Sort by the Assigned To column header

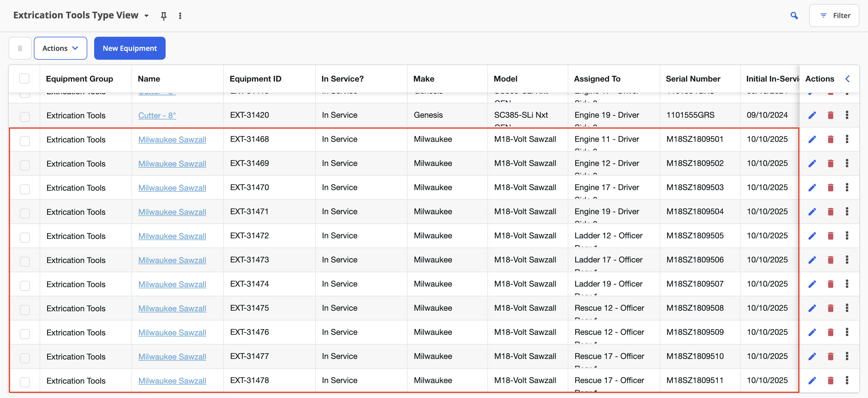[597, 79]
